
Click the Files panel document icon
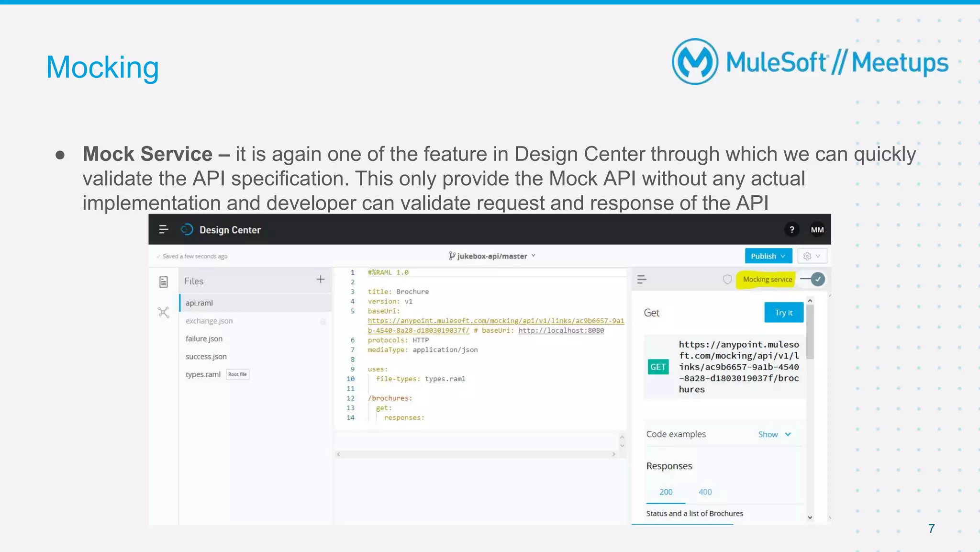click(x=164, y=282)
